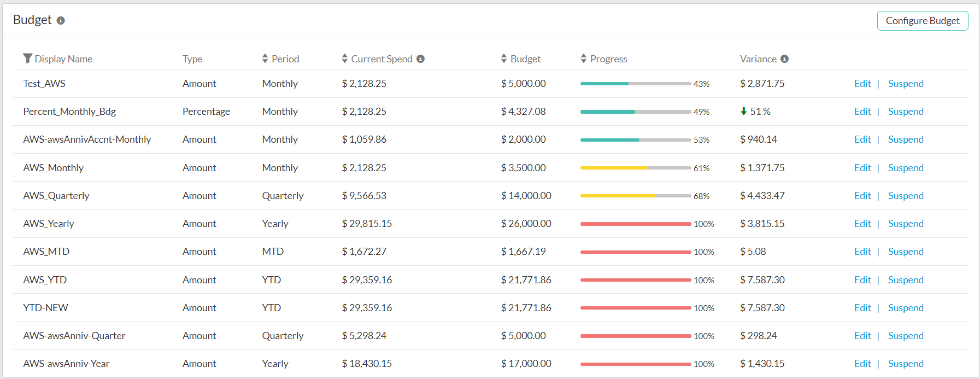Edit the AWS_Quarterly budget

[862, 196]
